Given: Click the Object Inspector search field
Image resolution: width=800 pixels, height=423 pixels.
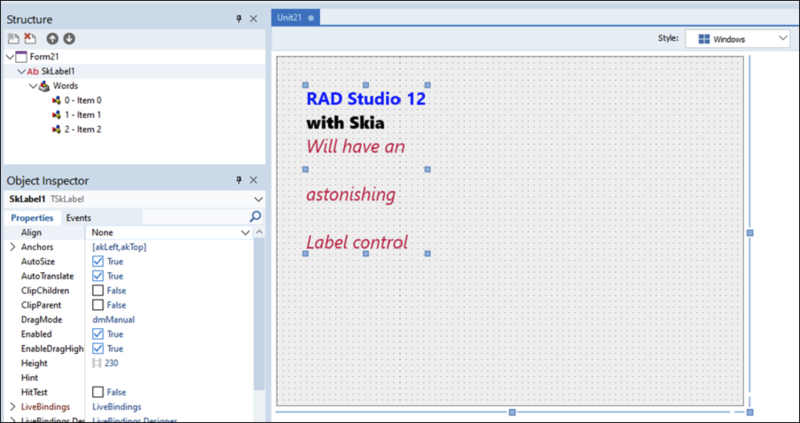Looking at the screenshot, I should click(195, 217).
